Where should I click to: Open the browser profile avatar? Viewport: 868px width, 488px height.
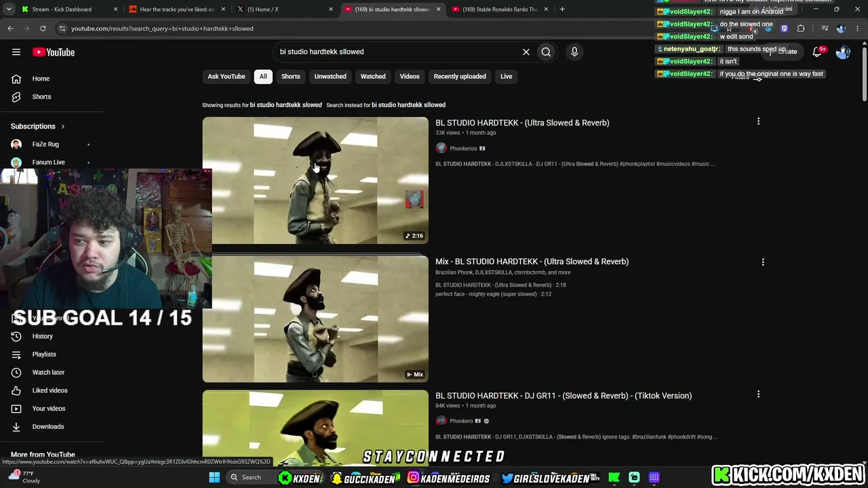tap(842, 28)
